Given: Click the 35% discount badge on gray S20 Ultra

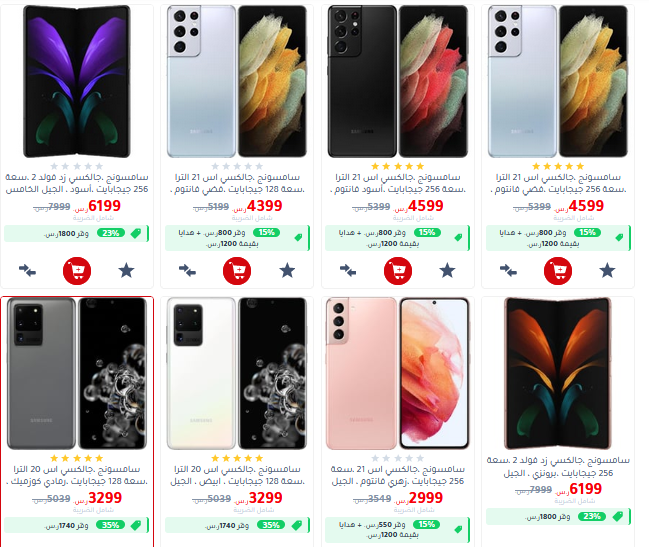Looking at the screenshot, I should pyautogui.click(x=111, y=525).
